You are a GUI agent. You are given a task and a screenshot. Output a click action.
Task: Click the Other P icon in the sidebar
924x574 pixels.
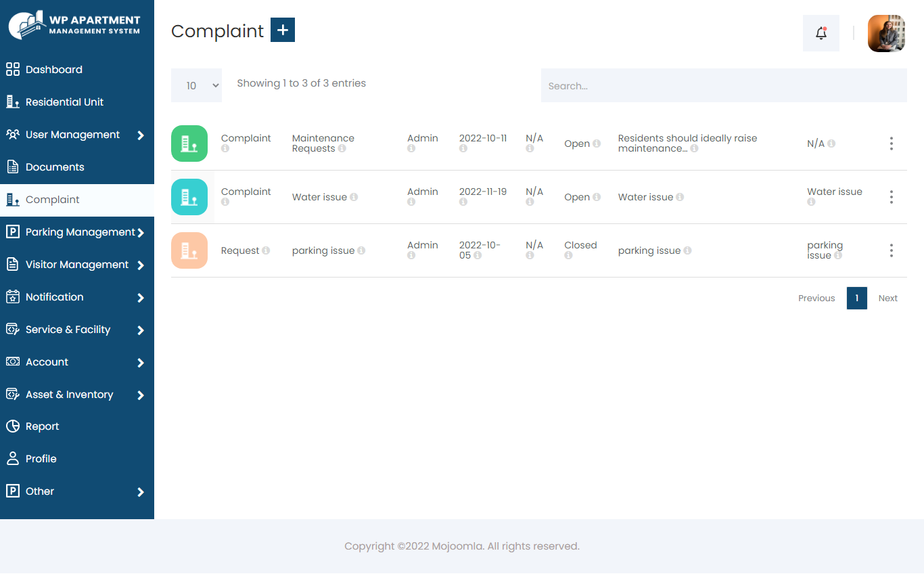13,491
